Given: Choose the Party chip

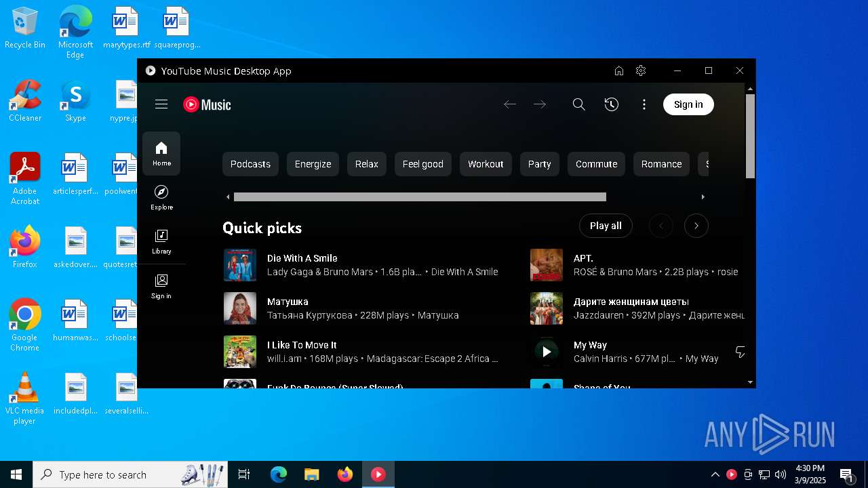Looking at the screenshot, I should click(x=540, y=164).
